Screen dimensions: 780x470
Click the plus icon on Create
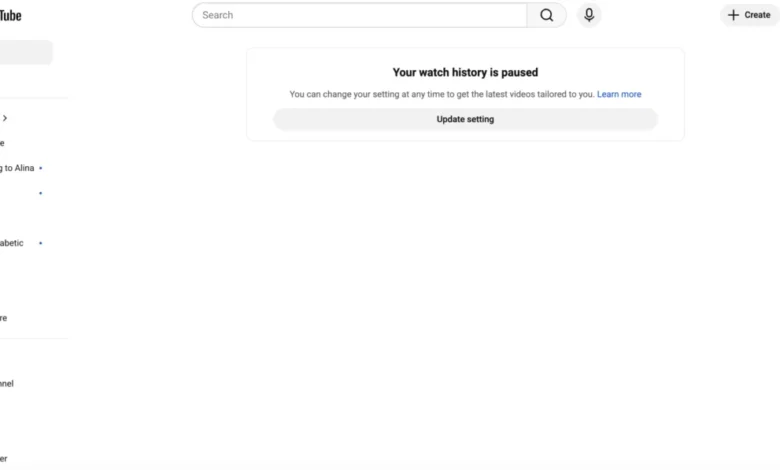click(x=733, y=15)
